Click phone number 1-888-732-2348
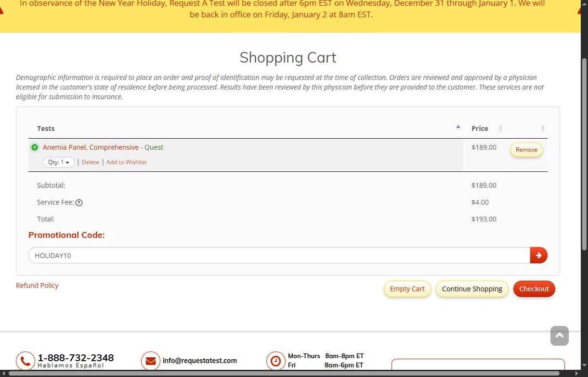The width and height of the screenshot is (588, 377). [76, 358]
